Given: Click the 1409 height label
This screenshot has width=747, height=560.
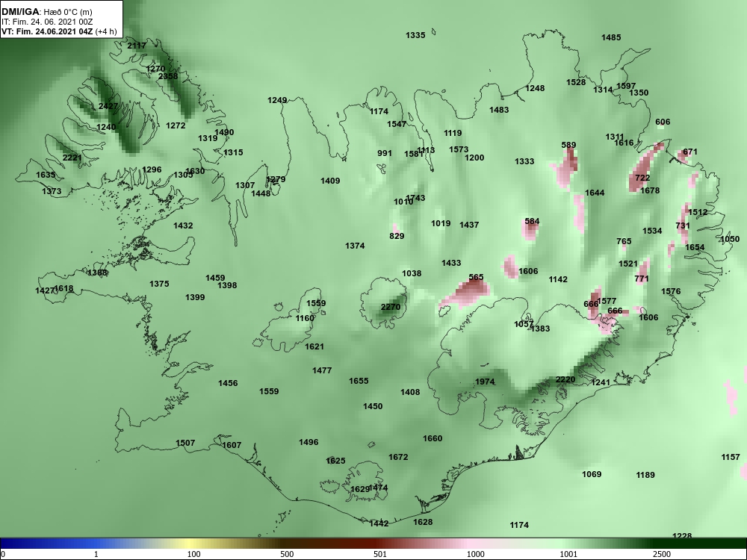Looking at the screenshot, I should [x=330, y=181].
